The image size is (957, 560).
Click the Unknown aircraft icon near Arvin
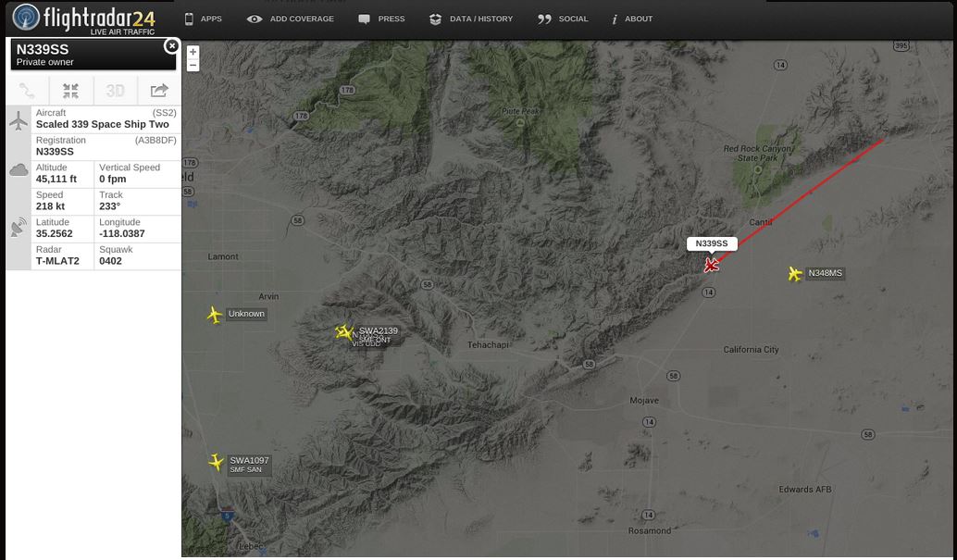(214, 315)
